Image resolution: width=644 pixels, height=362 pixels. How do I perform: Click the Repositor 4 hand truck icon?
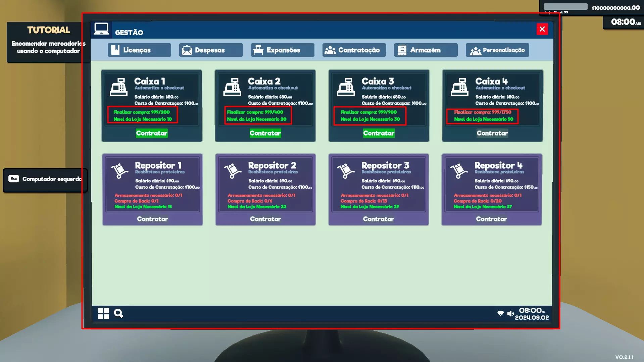459,171
